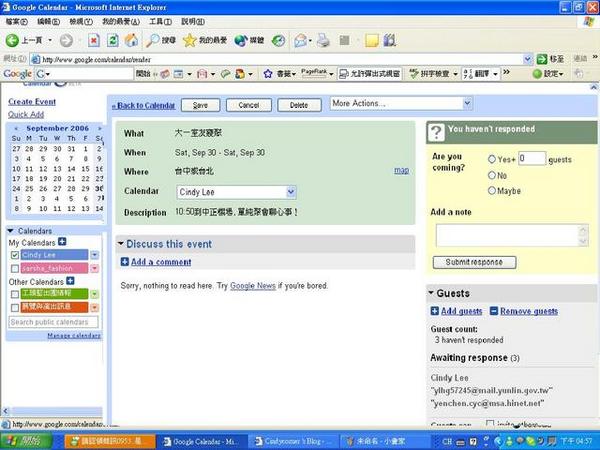The width and height of the screenshot is (600, 450).
Task: Open the first IE menu bar item
Action: (x=16, y=21)
